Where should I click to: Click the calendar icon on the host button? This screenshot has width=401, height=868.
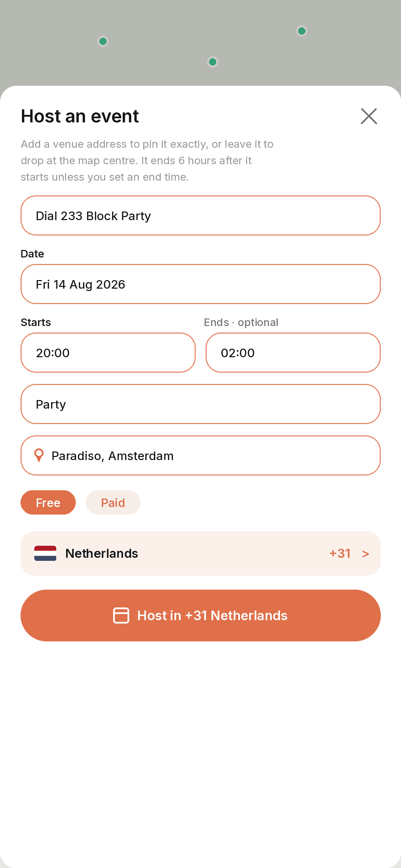(121, 615)
